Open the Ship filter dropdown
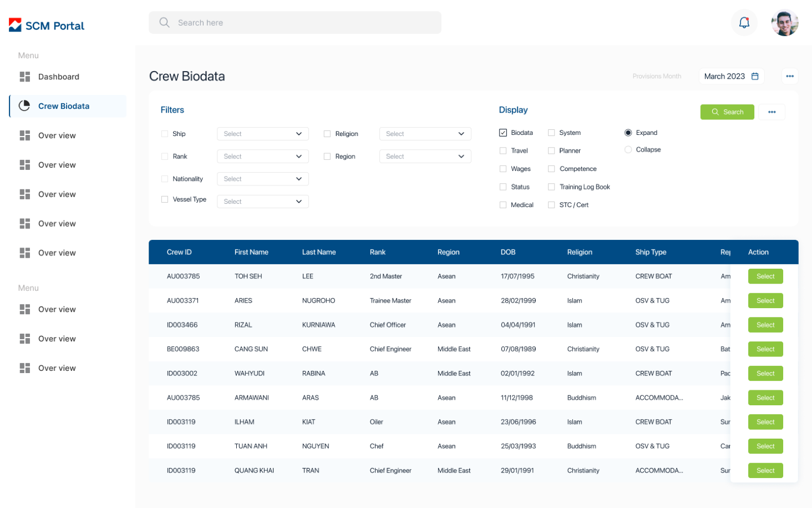812x508 pixels. click(262, 134)
